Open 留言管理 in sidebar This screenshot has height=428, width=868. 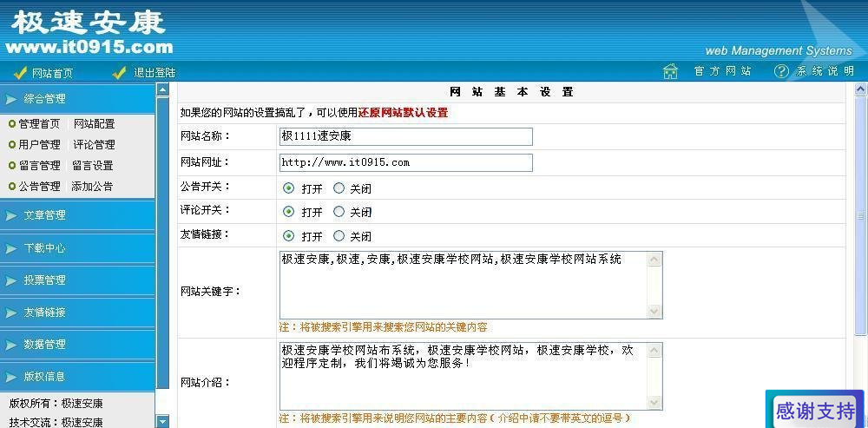[x=39, y=166]
